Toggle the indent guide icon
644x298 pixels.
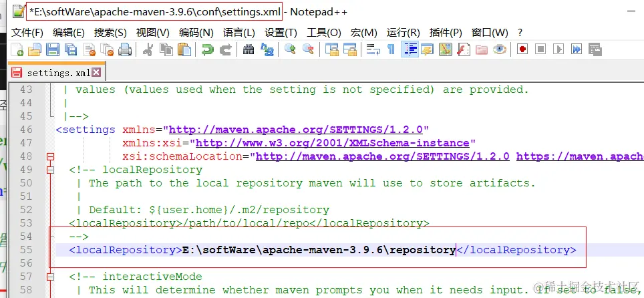point(410,49)
